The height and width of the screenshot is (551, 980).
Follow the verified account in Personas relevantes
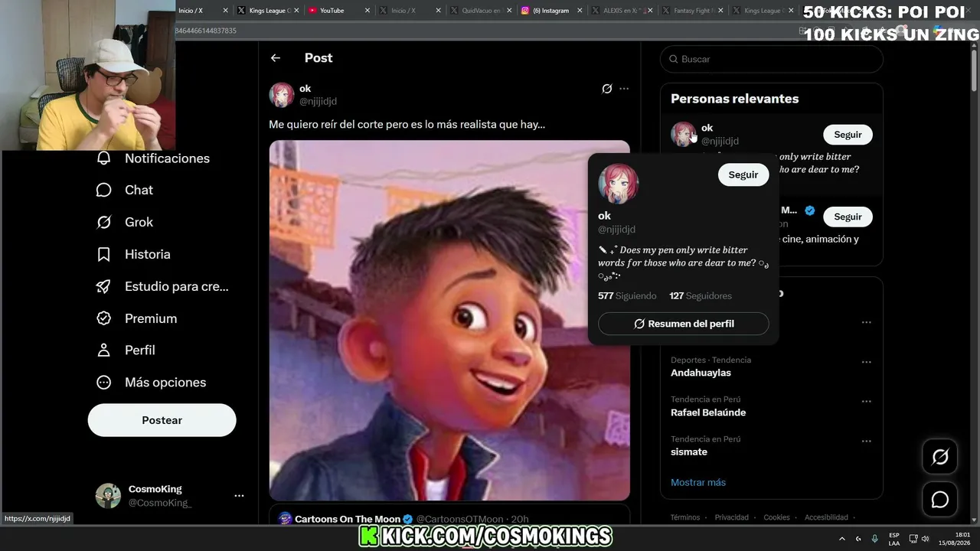point(848,217)
